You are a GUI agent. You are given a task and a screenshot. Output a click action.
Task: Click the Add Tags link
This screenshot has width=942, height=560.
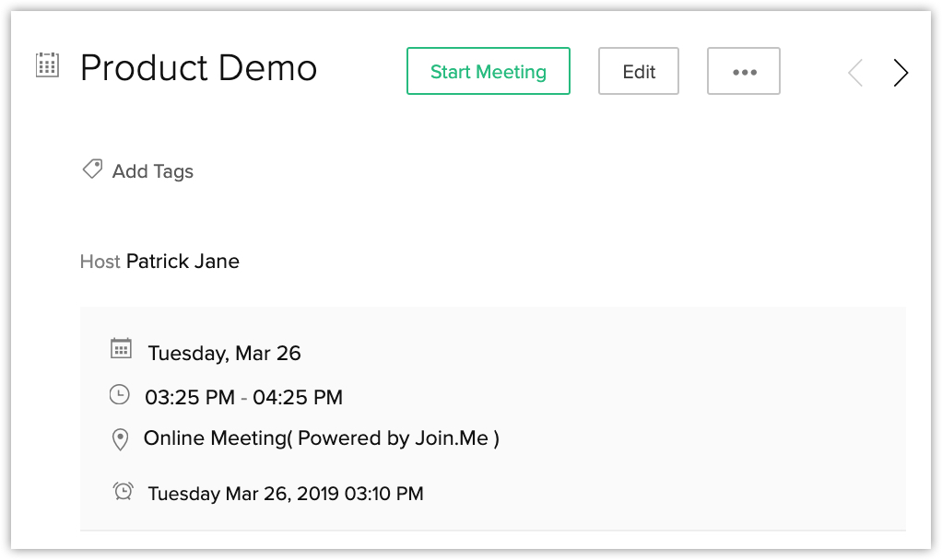(153, 171)
